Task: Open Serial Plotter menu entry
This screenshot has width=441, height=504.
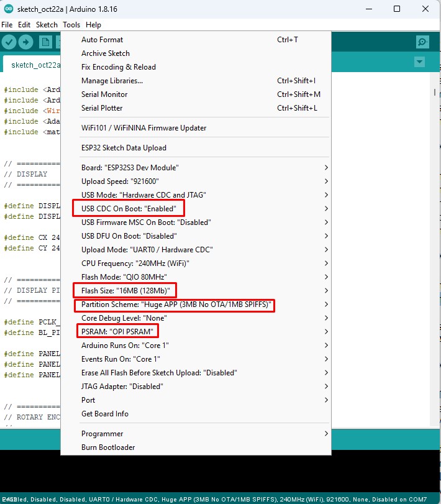Action: click(x=196, y=108)
